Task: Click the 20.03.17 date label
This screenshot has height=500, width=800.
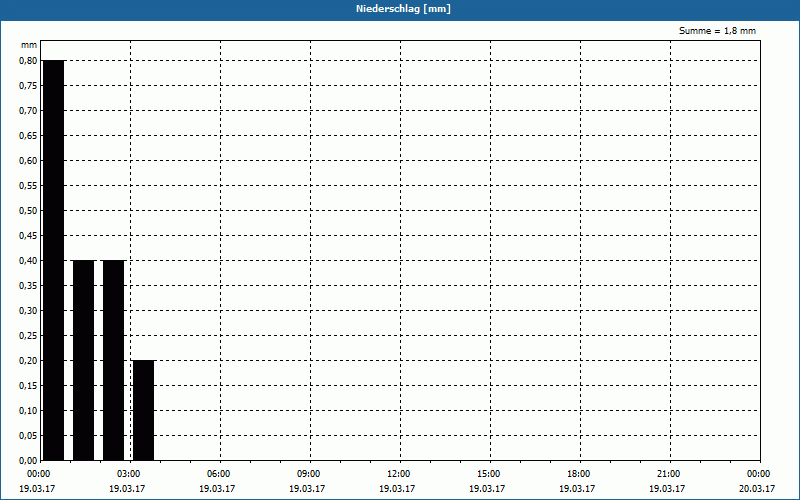Action: pos(757,489)
